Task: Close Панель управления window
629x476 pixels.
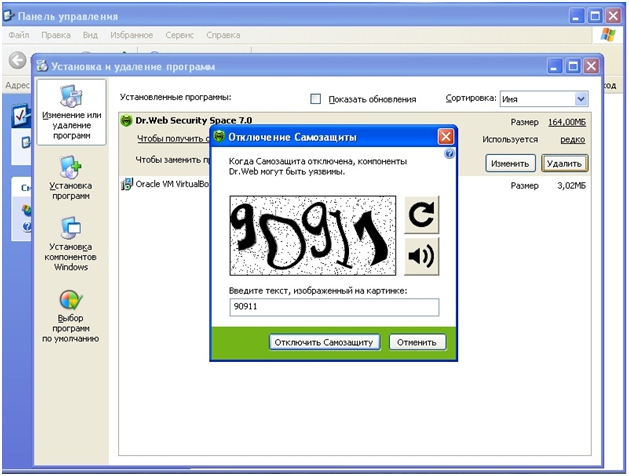Action: pyautogui.click(x=613, y=16)
